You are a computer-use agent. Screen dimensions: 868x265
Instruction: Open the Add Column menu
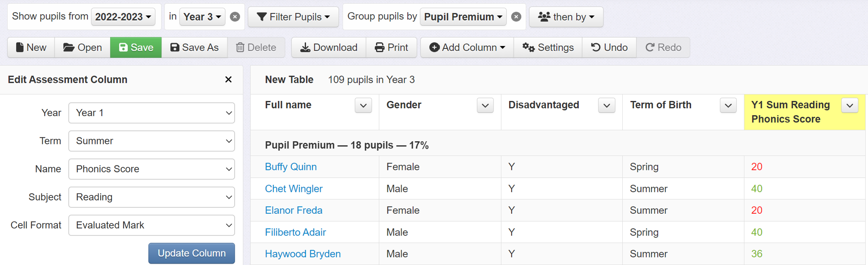[467, 48]
